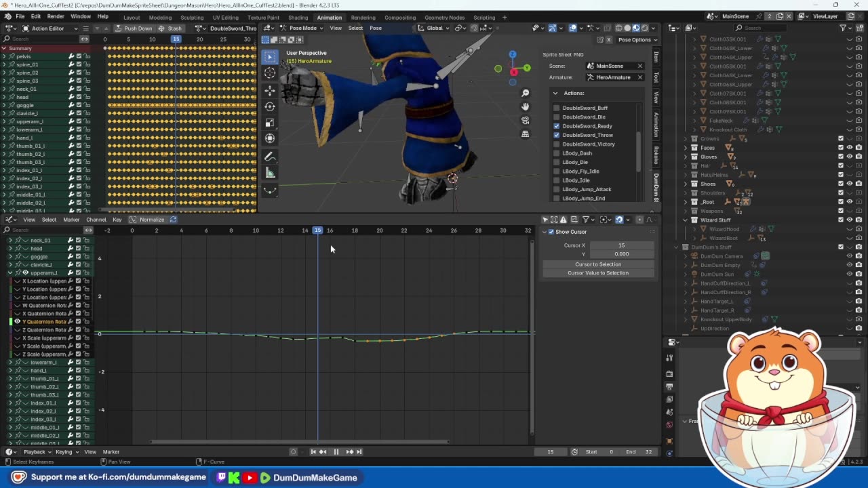The height and width of the screenshot is (488, 868).
Task: Click DumDum Camera in outliner
Action: pyautogui.click(x=722, y=256)
